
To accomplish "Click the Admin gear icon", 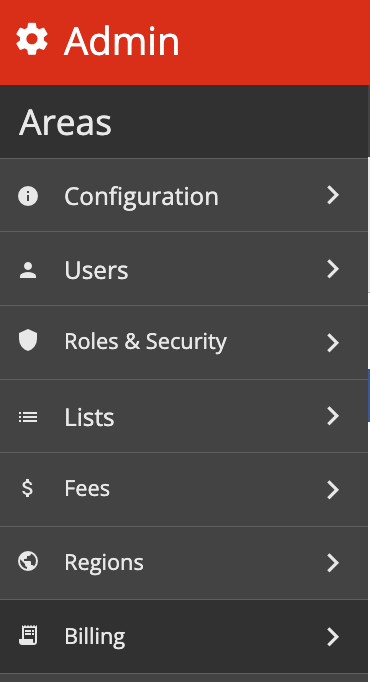I will (x=32, y=38).
